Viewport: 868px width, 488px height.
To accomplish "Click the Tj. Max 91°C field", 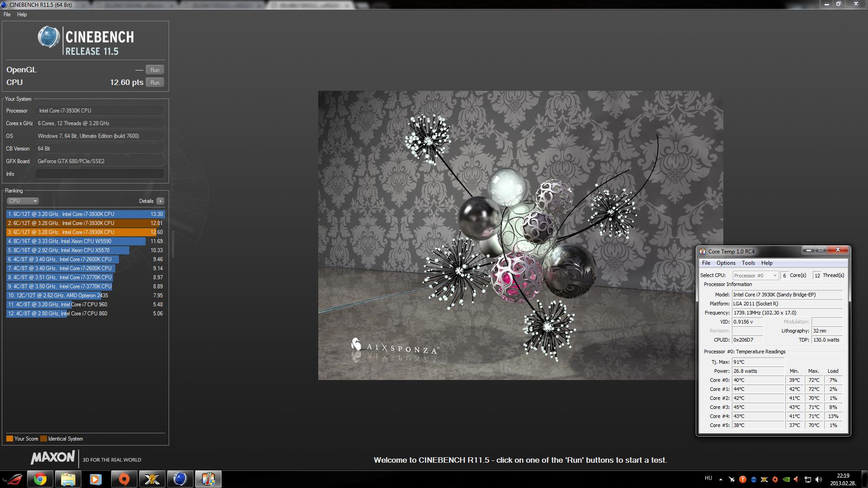I will coord(758,362).
